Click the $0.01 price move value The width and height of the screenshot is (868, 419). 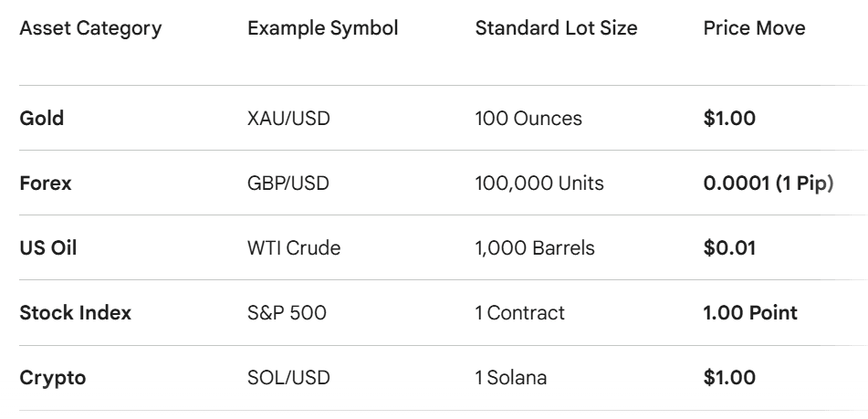pos(729,248)
